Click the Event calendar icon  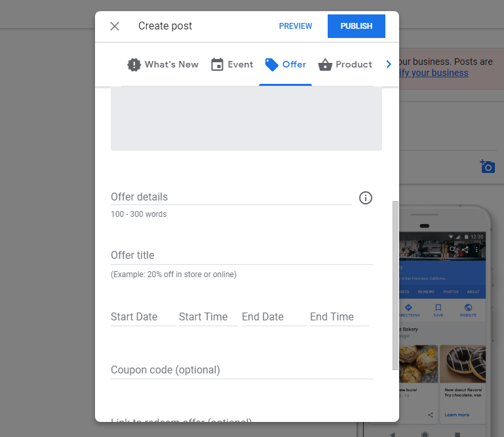[x=217, y=64]
